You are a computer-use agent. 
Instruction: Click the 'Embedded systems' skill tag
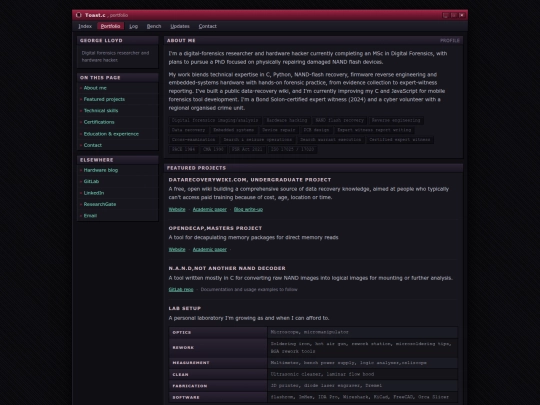233,130
